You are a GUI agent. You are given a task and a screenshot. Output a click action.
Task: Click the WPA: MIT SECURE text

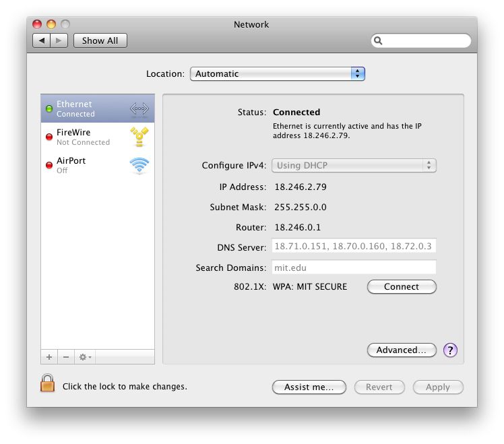point(310,286)
